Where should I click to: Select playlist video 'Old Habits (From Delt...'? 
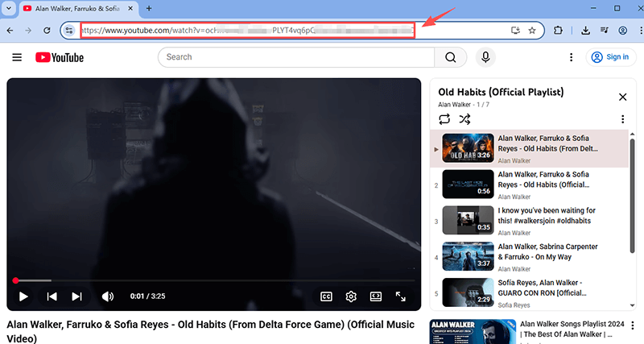point(530,149)
